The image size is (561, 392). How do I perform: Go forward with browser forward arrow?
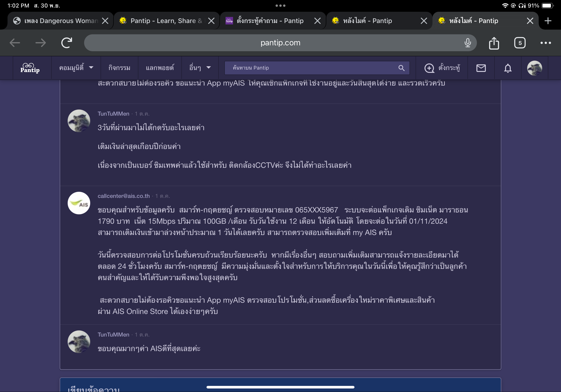[41, 43]
